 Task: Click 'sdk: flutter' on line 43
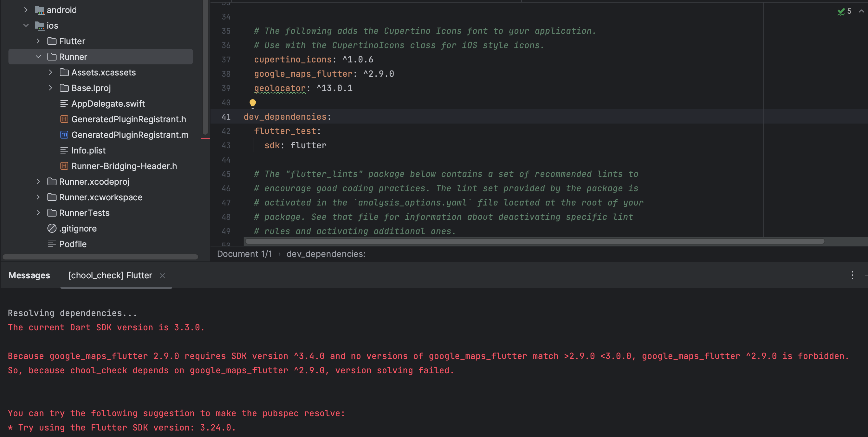coord(295,145)
